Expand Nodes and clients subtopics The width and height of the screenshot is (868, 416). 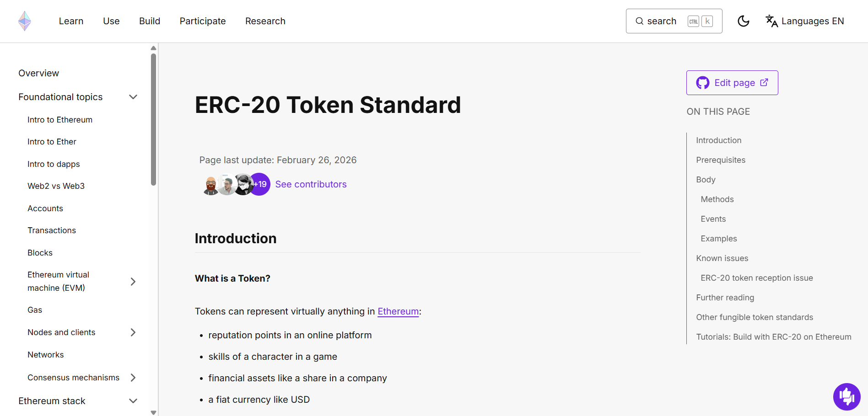coord(133,332)
